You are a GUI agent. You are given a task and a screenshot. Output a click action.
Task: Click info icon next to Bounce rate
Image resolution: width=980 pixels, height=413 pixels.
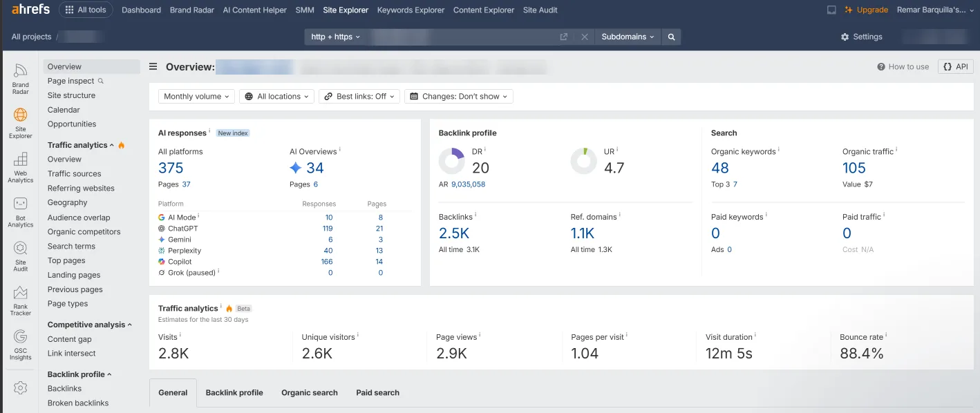point(886,336)
